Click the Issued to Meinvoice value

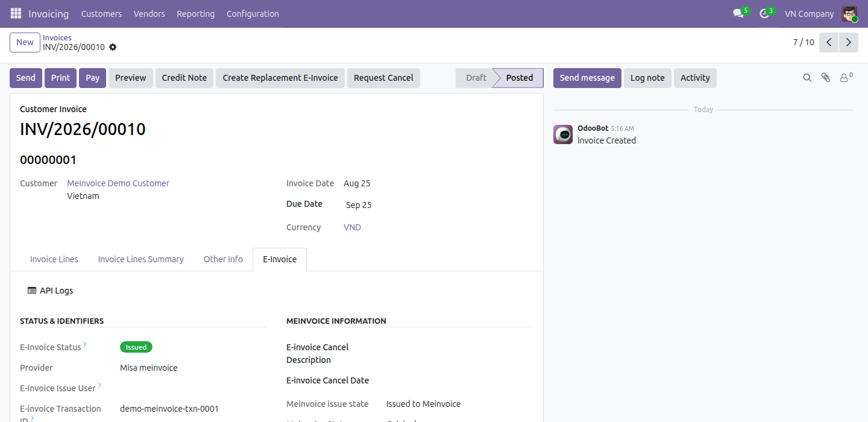[x=423, y=404]
